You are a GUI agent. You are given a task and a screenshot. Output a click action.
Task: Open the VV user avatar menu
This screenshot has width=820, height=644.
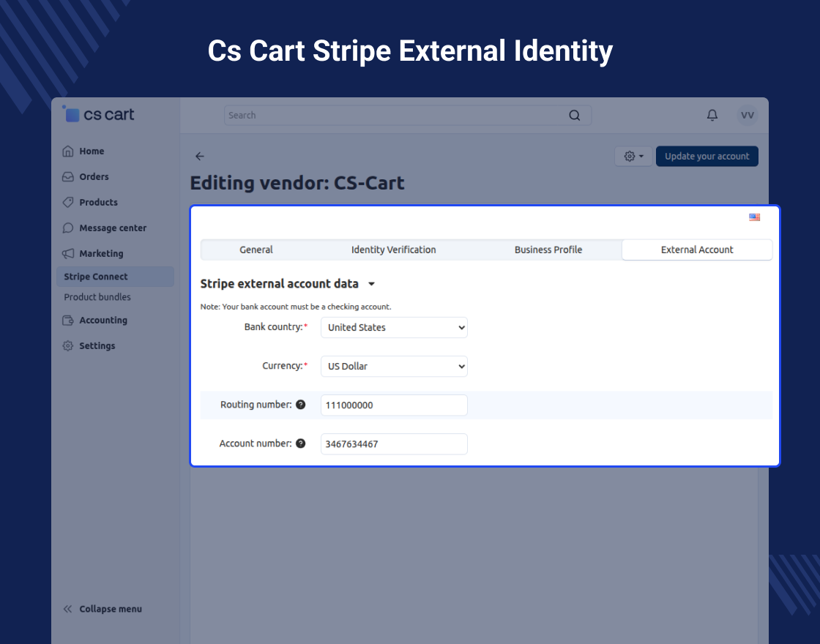[748, 115]
